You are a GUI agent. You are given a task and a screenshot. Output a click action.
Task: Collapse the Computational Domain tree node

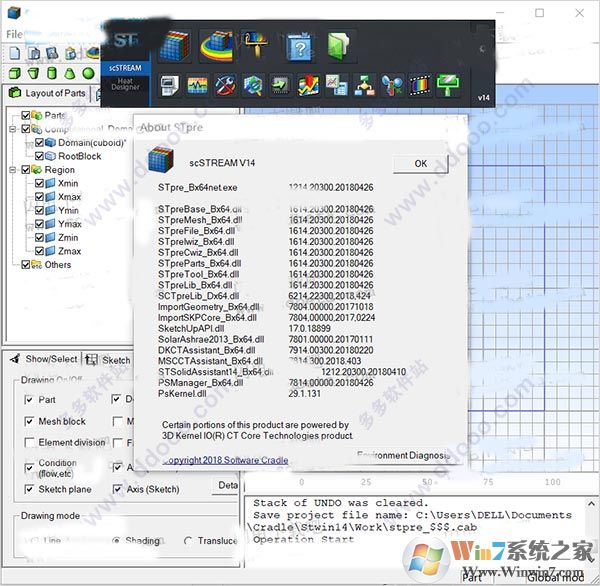[x=13, y=129]
